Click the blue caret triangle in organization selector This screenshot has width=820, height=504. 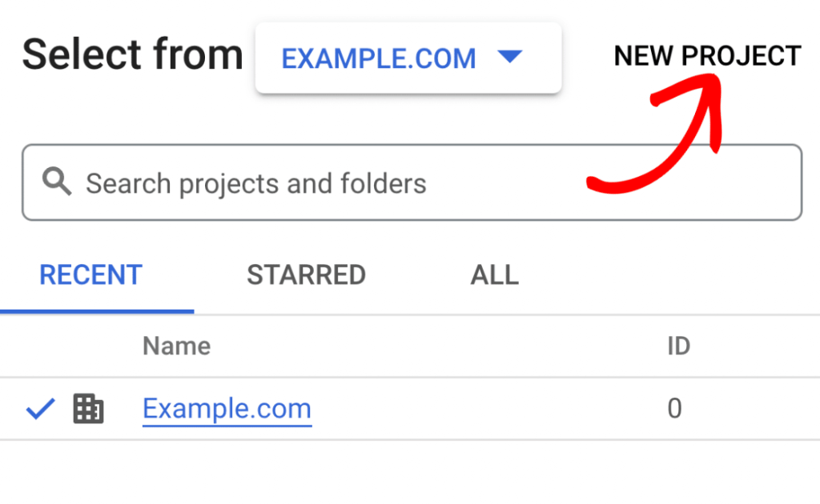point(509,58)
